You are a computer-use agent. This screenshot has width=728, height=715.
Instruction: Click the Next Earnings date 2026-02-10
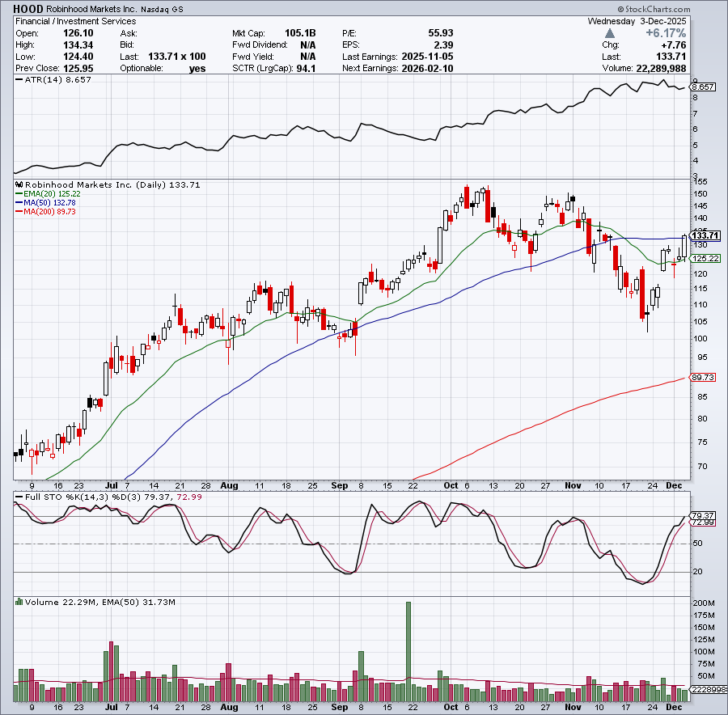tap(427, 68)
